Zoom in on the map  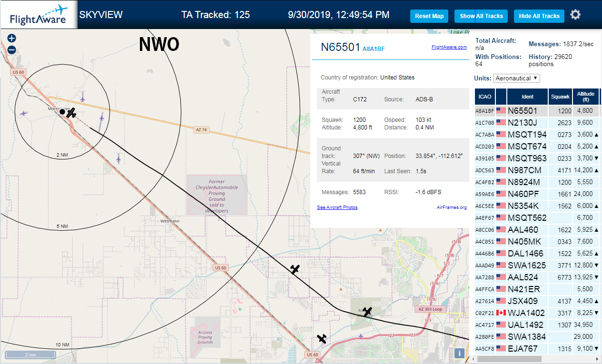(12, 39)
